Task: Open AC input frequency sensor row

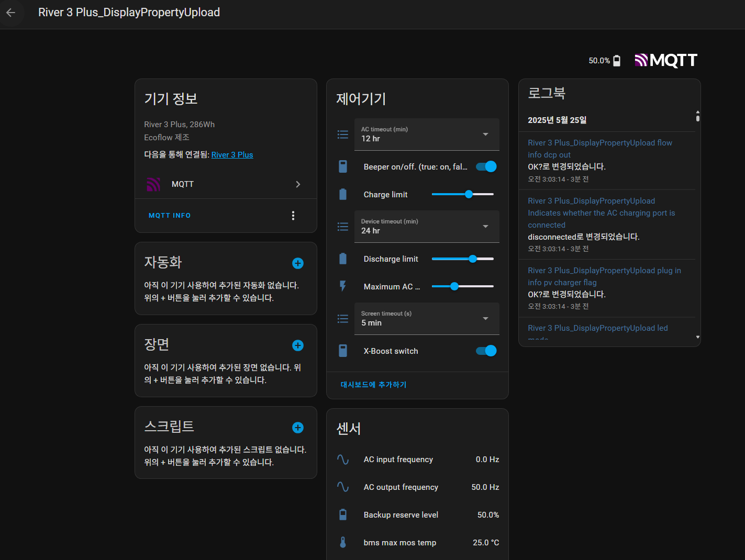Action: (417, 460)
